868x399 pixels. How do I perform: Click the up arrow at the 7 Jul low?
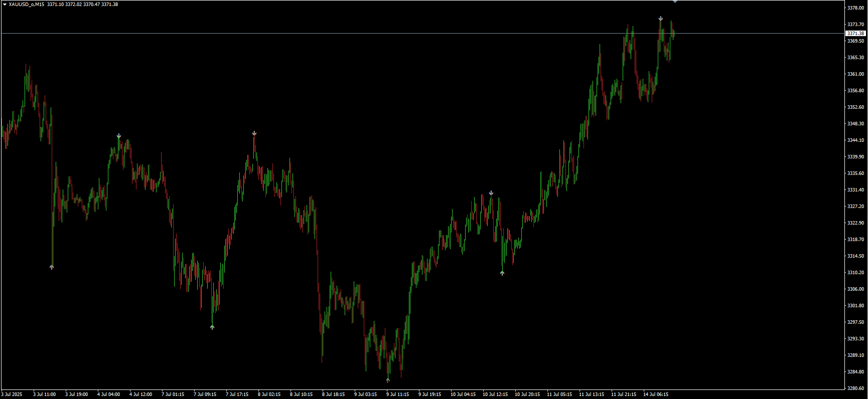click(x=212, y=327)
